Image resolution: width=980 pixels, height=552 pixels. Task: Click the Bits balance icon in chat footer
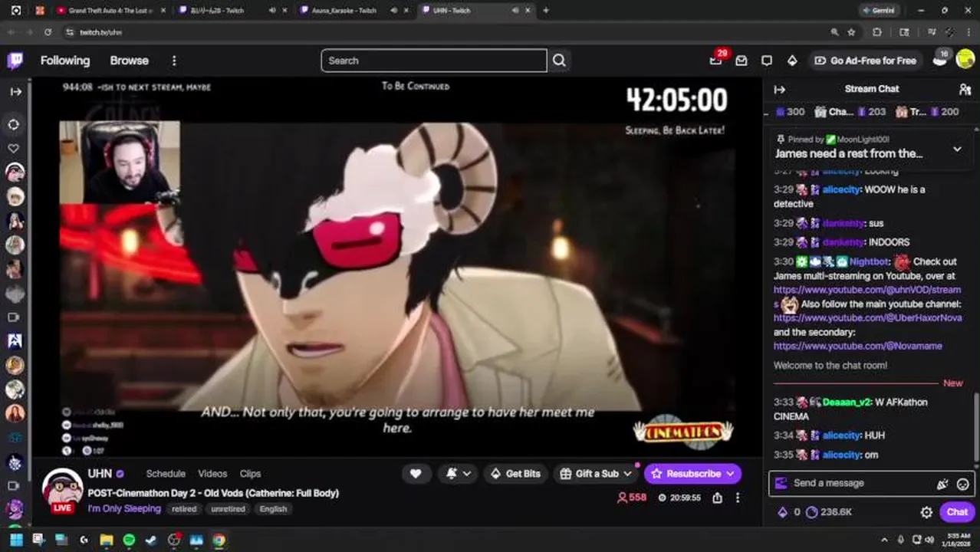[783, 512]
